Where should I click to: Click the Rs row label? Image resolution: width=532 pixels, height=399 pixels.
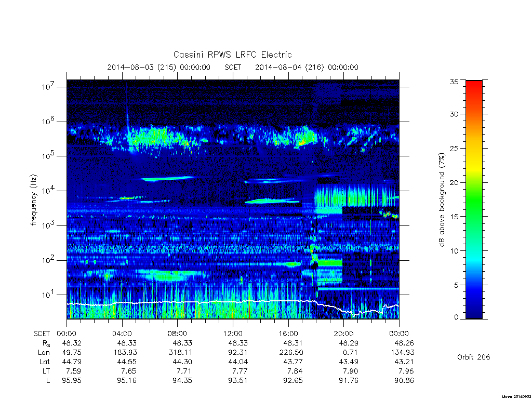click(46, 343)
